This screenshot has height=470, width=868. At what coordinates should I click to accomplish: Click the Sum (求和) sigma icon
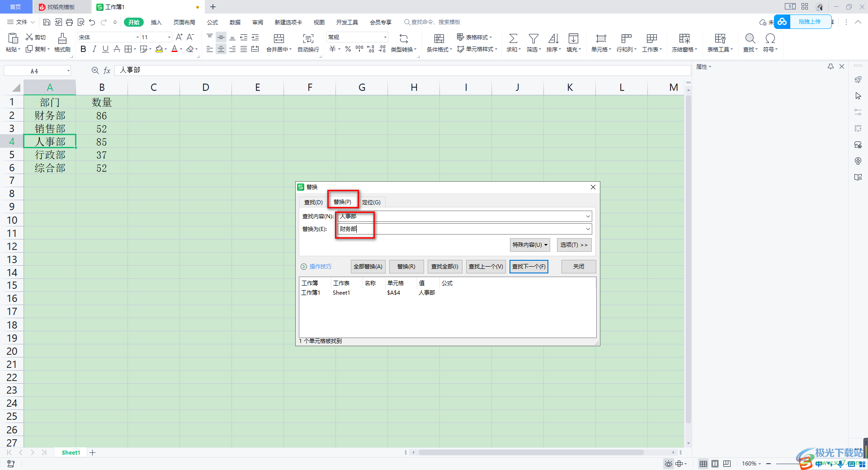point(513,38)
